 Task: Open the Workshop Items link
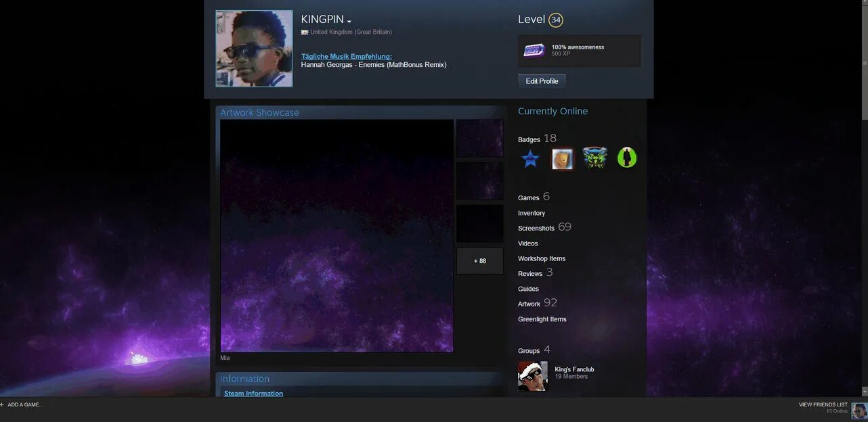point(542,258)
